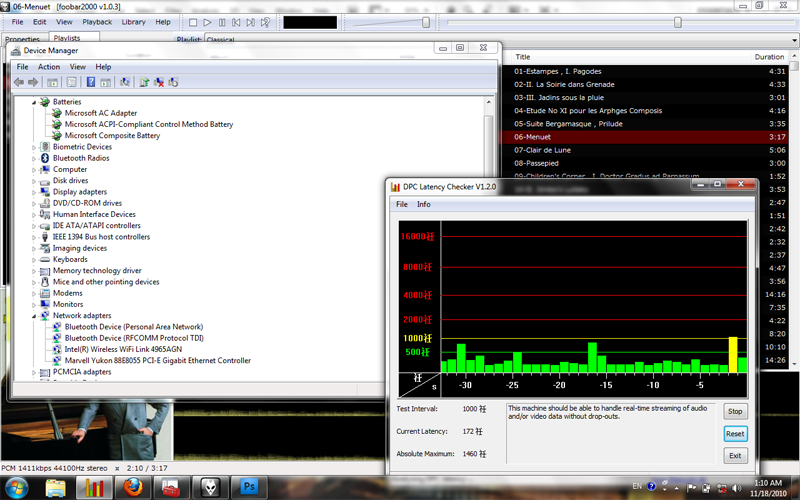This screenshot has height=500, width=800.
Task: Open Photoshop from the taskbar
Action: (x=249, y=488)
